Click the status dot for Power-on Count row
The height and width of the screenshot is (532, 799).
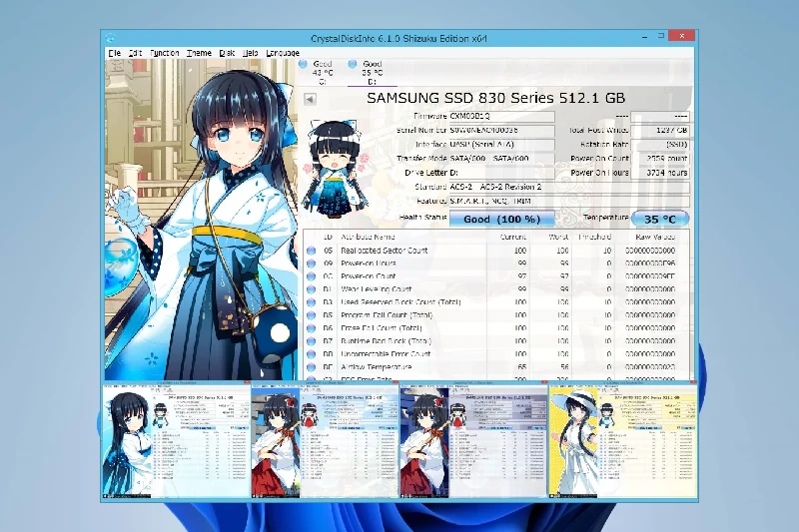312,276
